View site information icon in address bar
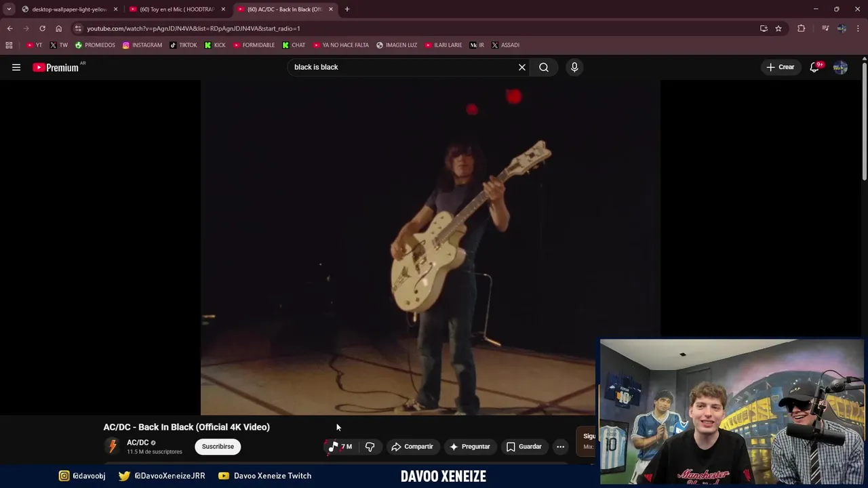Image resolution: width=868 pixels, height=488 pixels. click(x=79, y=28)
